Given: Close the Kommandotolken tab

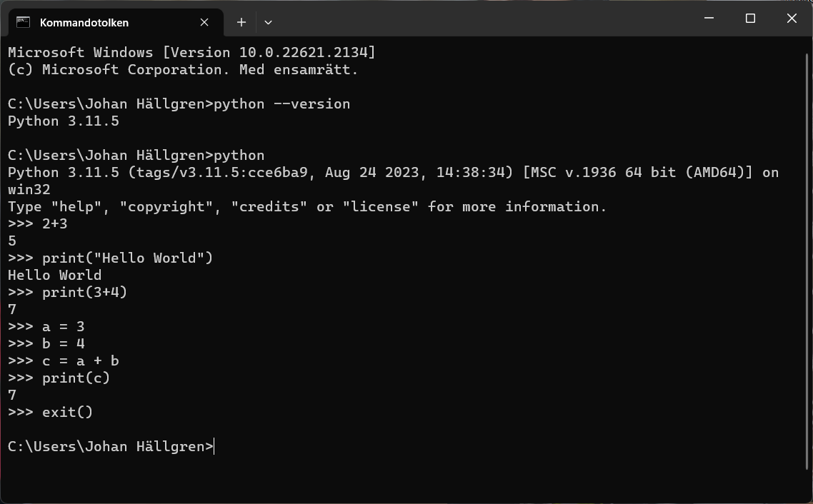Looking at the screenshot, I should point(204,22).
